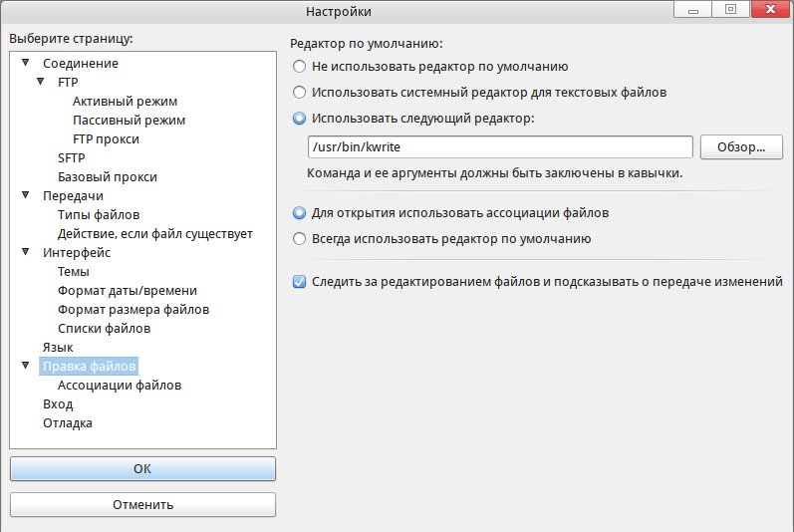Select "Не использовать редактор по умолчанию" option
Screen dimensions: 794x532
coord(300,67)
